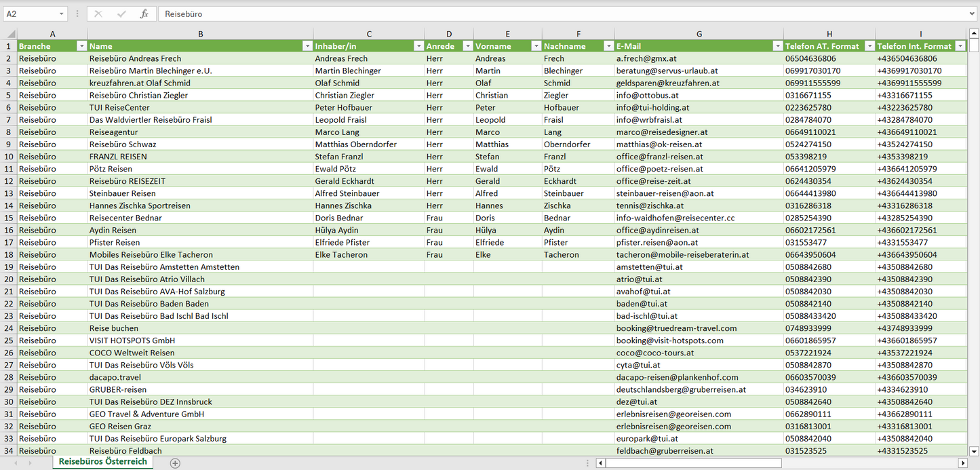
Task: Click the horizontal scrollbar right arrow
Action: tap(962, 463)
